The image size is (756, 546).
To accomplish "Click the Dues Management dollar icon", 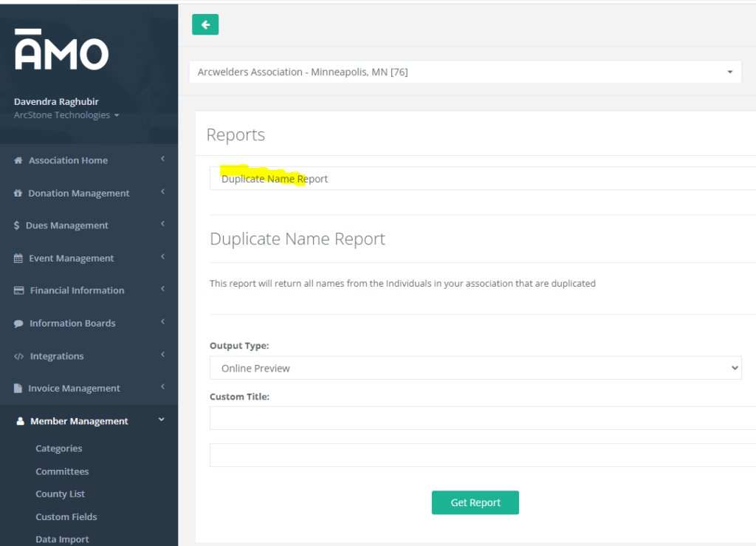I will tap(17, 225).
